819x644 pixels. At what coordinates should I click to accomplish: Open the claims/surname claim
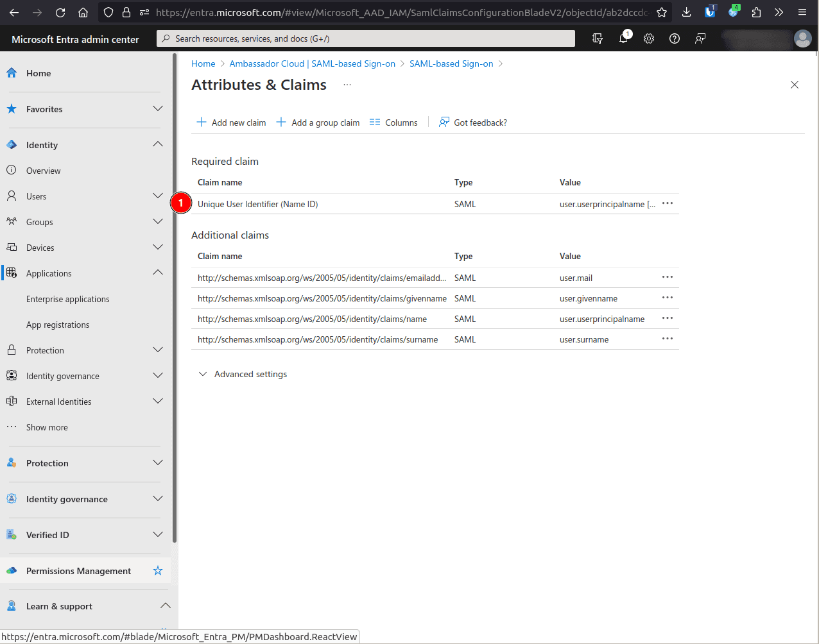click(x=318, y=339)
